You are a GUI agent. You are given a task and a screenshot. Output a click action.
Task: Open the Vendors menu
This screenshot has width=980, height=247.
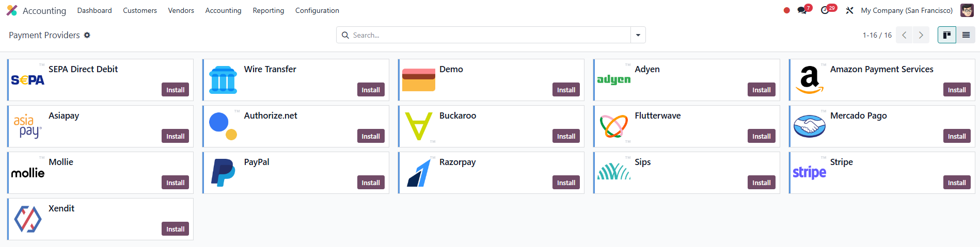pos(181,10)
